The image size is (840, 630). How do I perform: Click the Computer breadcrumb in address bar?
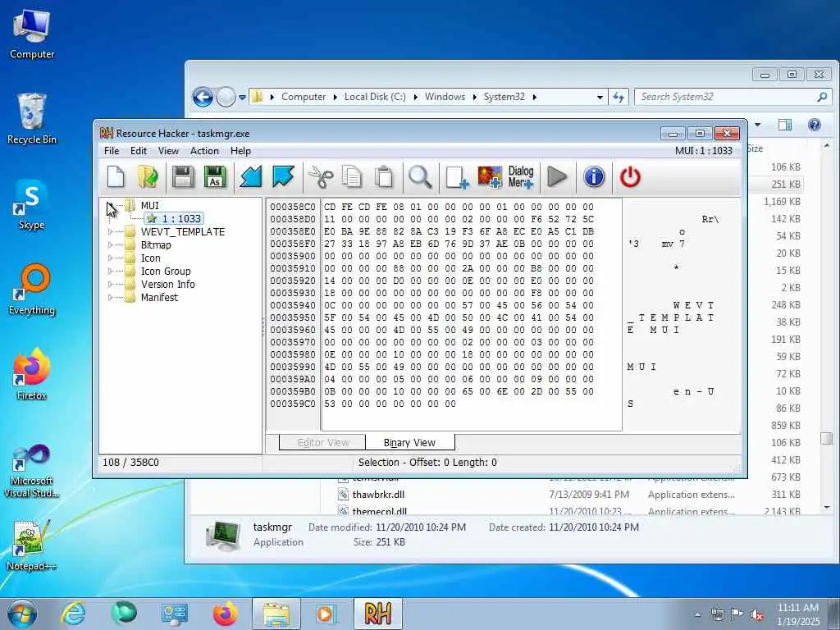point(304,97)
